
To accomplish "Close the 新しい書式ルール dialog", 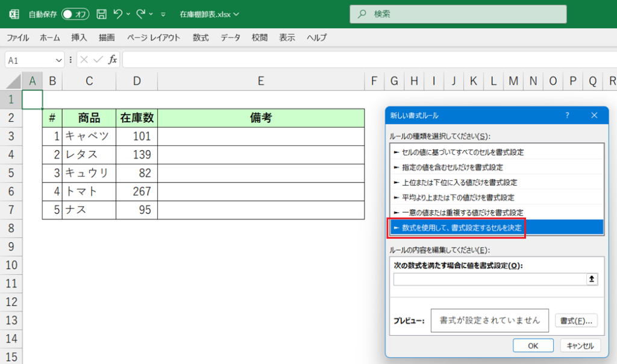I will click(x=594, y=115).
